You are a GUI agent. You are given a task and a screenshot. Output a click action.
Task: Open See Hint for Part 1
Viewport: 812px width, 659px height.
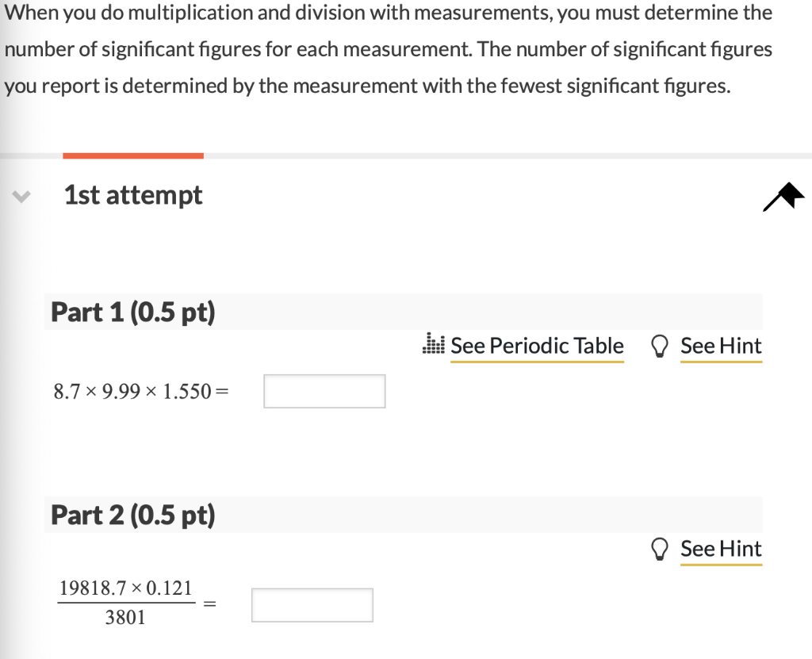(x=720, y=346)
